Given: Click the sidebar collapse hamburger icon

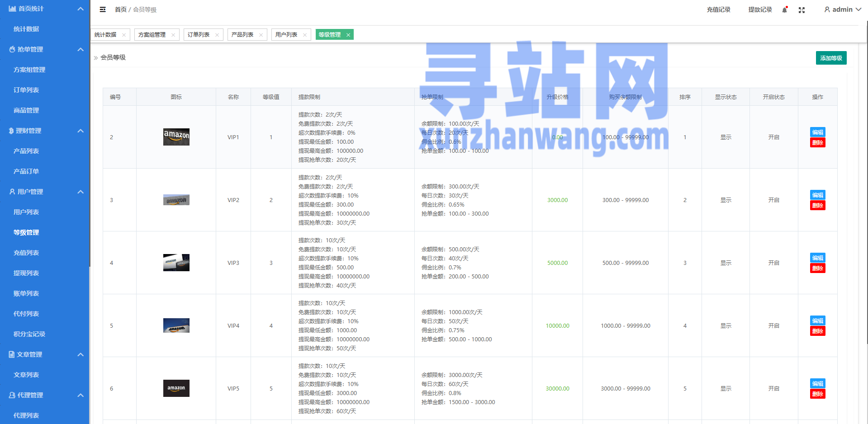Looking at the screenshot, I should (x=103, y=9).
